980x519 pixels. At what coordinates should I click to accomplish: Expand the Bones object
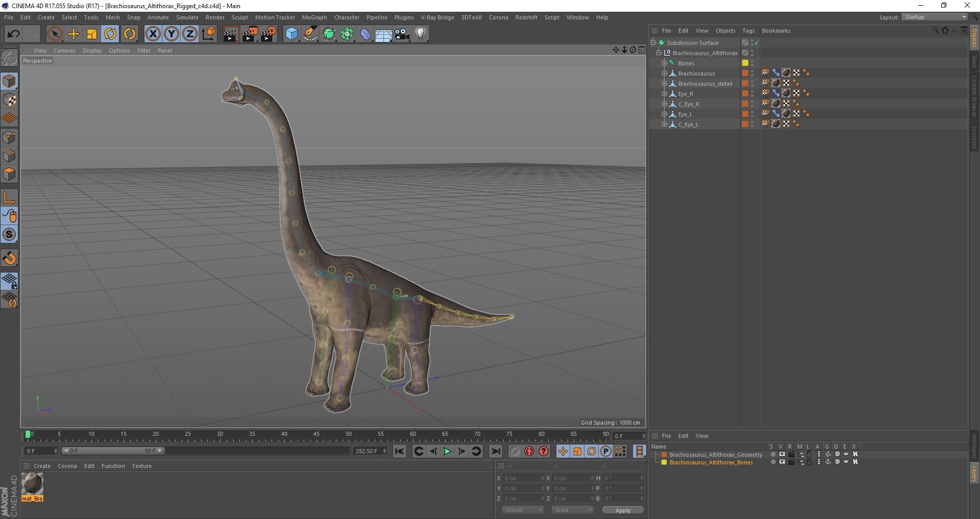click(665, 63)
